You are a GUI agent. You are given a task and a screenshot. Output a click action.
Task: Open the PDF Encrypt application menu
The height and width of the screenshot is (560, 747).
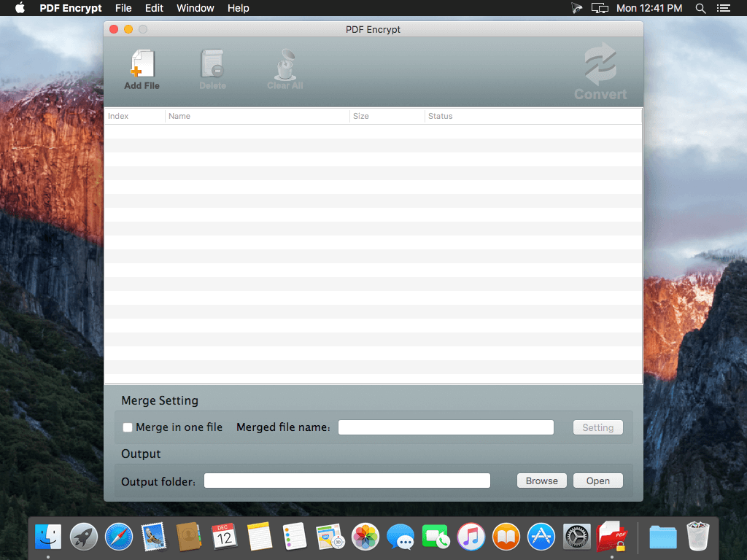[x=71, y=8]
